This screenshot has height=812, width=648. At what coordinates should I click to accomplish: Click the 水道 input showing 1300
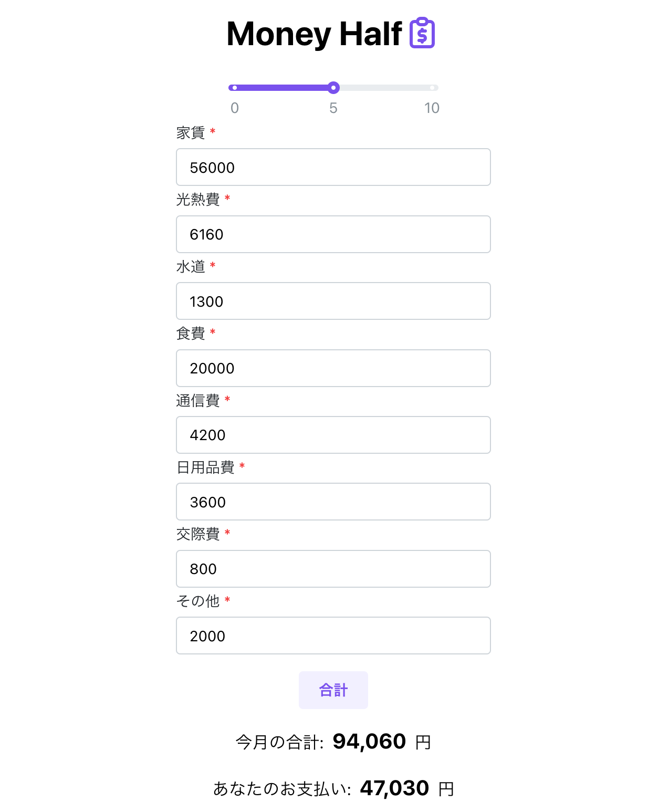(x=333, y=301)
